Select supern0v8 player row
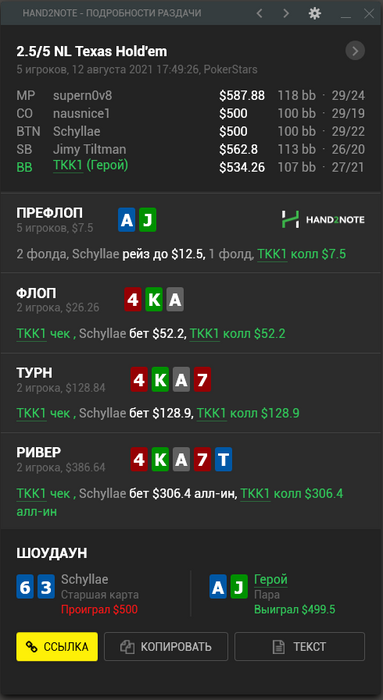 [x=191, y=96]
